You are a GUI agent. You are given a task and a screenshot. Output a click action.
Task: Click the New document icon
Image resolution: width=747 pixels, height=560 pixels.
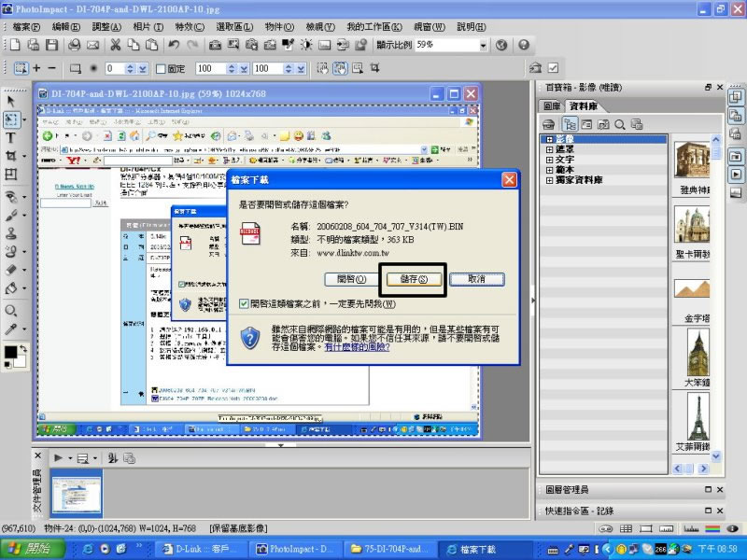click(15, 45)
